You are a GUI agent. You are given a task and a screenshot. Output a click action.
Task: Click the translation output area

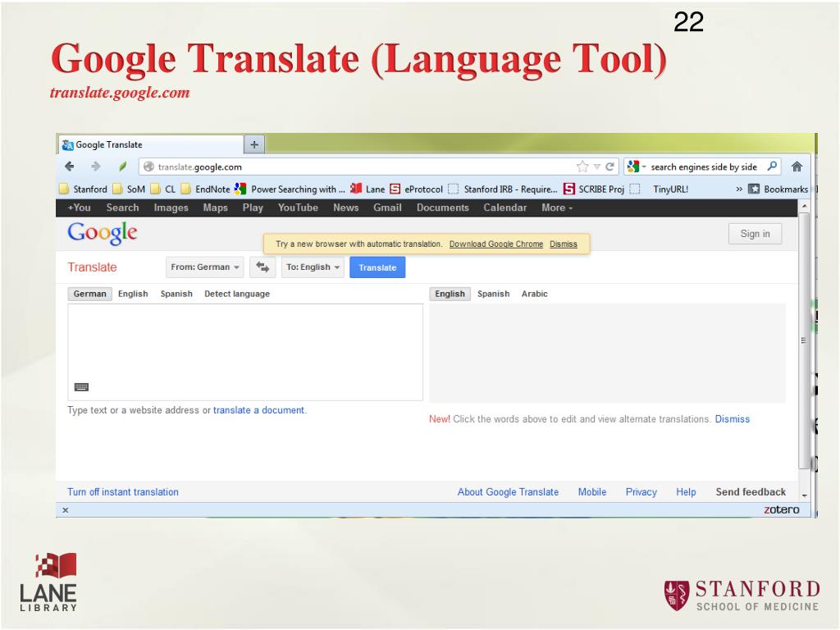608,353
